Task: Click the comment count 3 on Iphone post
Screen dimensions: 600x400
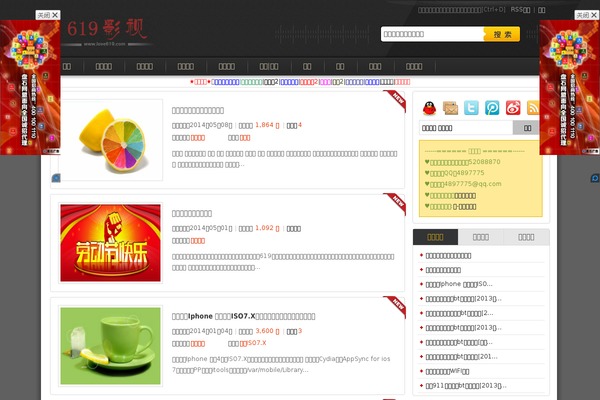Action: [300, 331]
